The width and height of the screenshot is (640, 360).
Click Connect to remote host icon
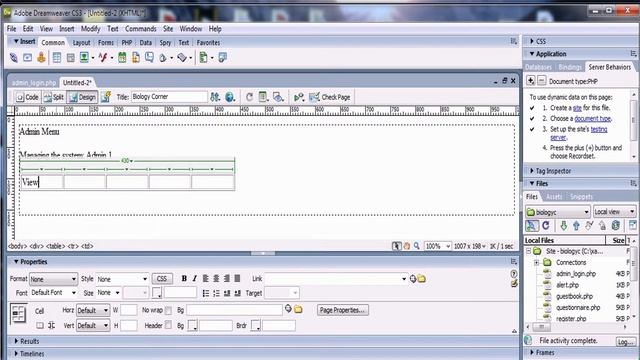(x=531, y=225)
